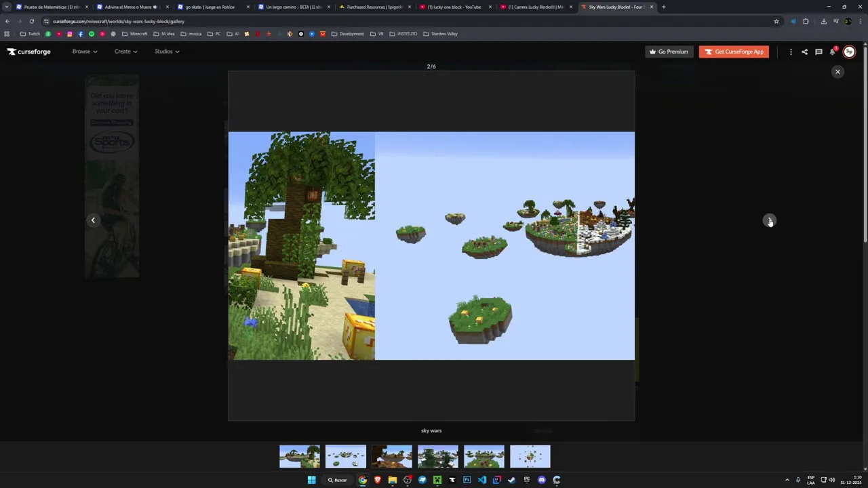
Task: Click the browser back arrow
Action: [x=7, y=21]
